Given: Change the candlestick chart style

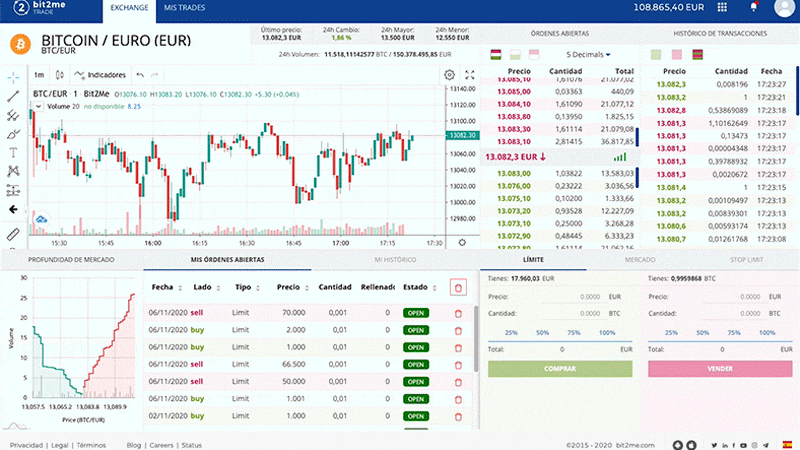Looking at the screenshot, I should coord(60,75).
